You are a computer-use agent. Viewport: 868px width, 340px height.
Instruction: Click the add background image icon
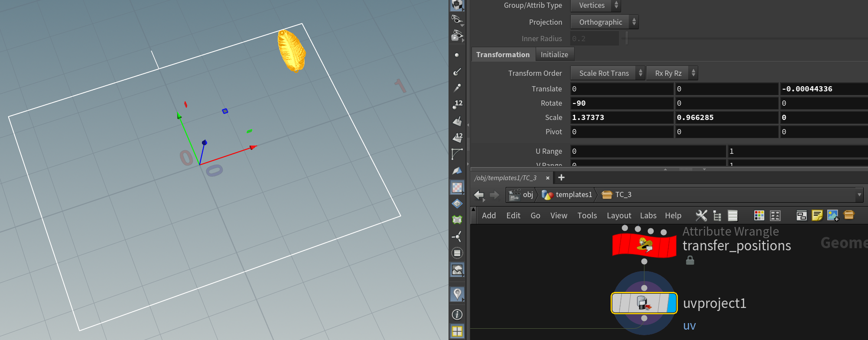(x=832, y=215)
